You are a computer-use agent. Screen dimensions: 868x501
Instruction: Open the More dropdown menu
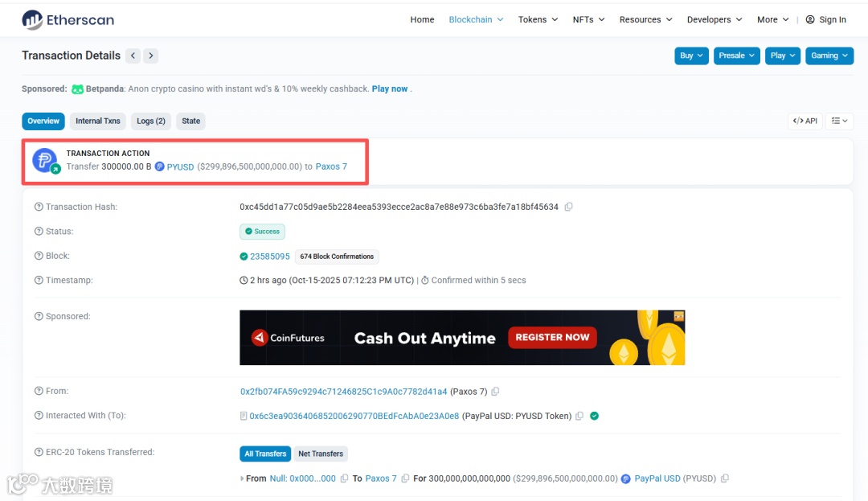coord(773,19)
